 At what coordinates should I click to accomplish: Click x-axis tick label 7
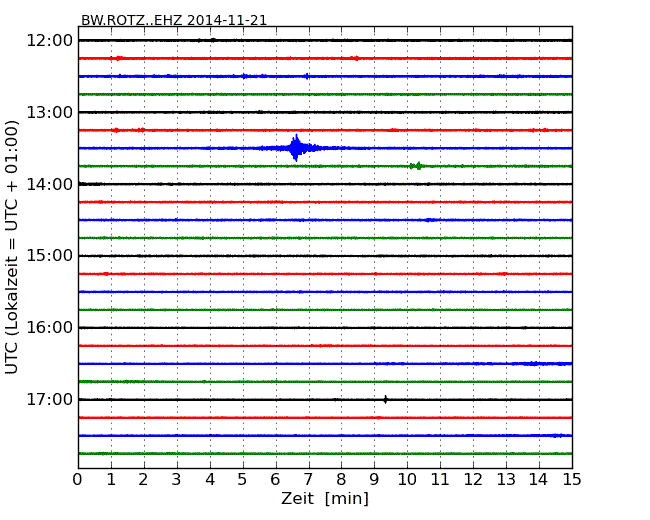pos(308,480)
